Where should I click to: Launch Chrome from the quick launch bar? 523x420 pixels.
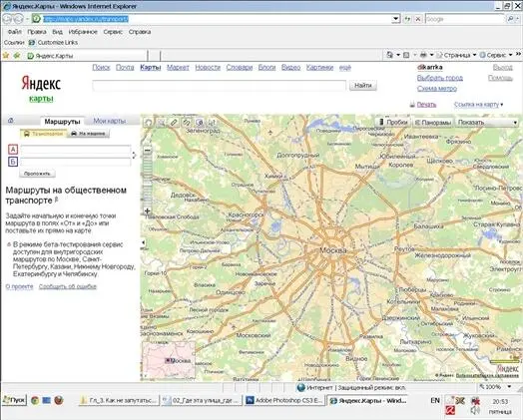click(35, 400)
